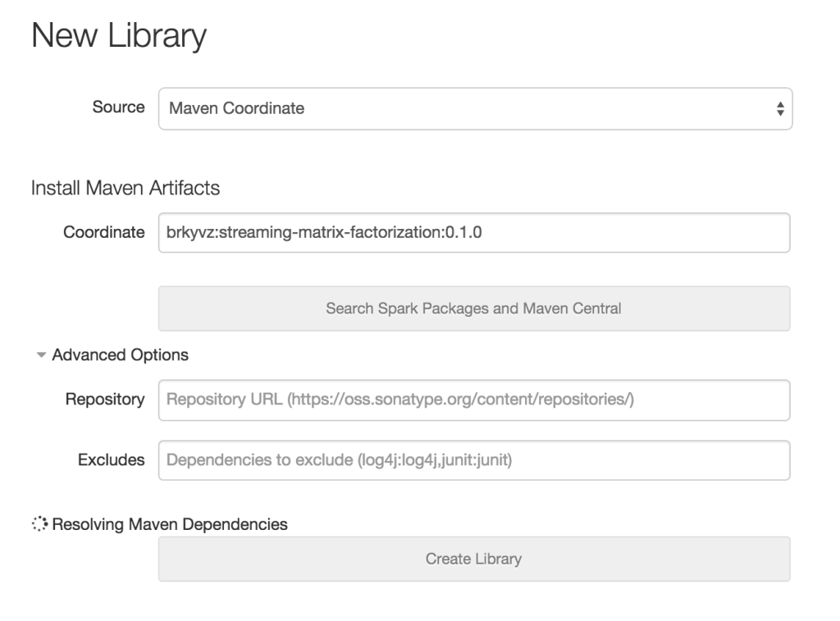Focus the Repository URL input field
This screenshot has height=621, width=840.
click(x=474, y=400)
